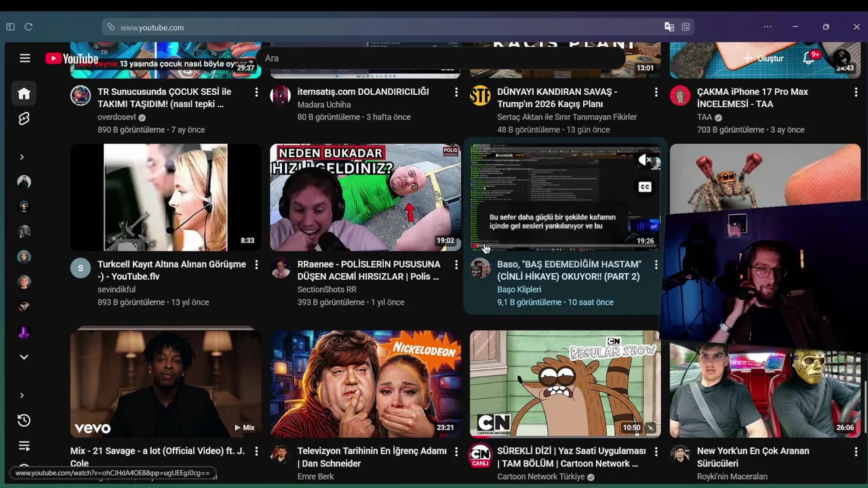The height and width of the screenshot is (488, 868).
Task: Click the reader view icon in address bar
Action: point(686,27)
